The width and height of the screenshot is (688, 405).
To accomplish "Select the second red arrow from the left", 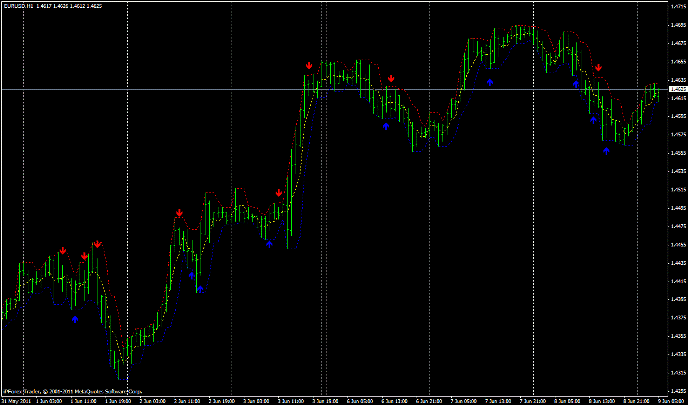I will [85, 256].
